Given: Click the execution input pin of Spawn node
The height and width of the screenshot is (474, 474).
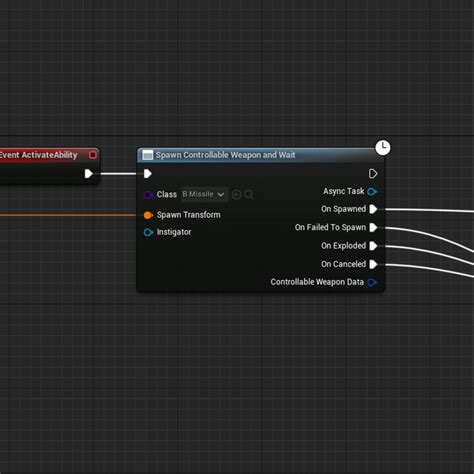Looking at the screenshot, I should click(x=148, y=174).
